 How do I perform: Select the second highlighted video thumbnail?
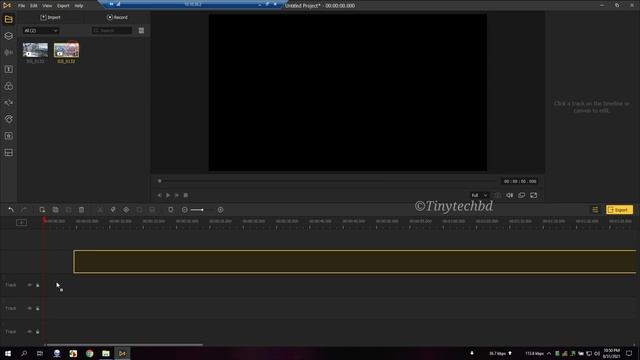(67, 50)
